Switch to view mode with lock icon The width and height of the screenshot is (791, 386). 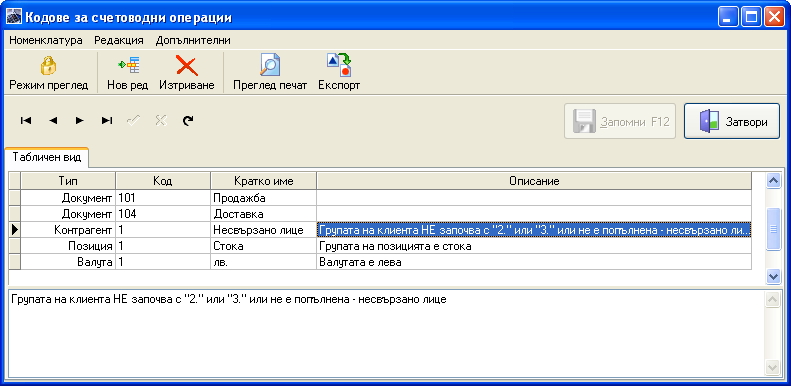pyautogui.click(x=48, y=73)
